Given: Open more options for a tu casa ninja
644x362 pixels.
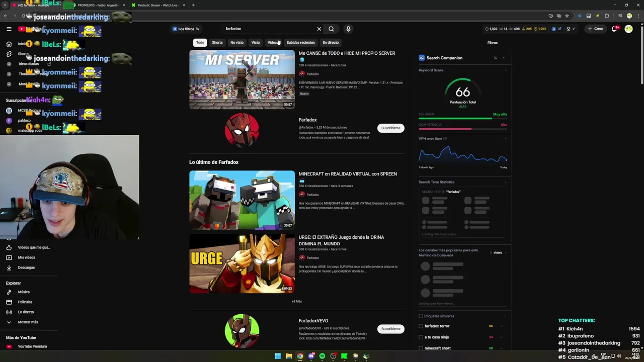Looking at the screenshot, I should click(x=502, y=337).
